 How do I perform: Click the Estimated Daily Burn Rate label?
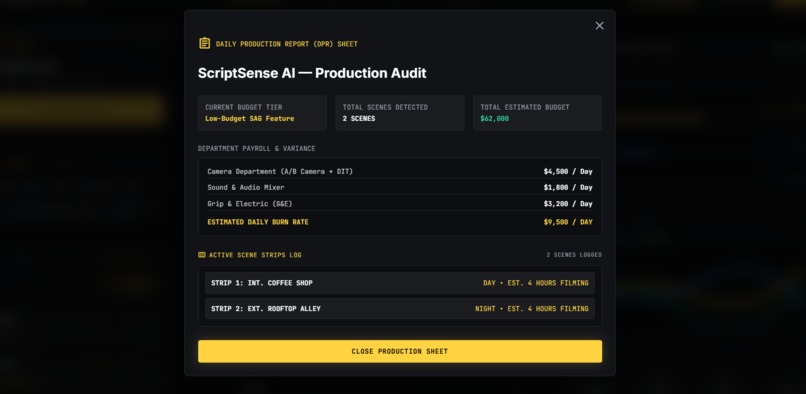tap(258, 222)
